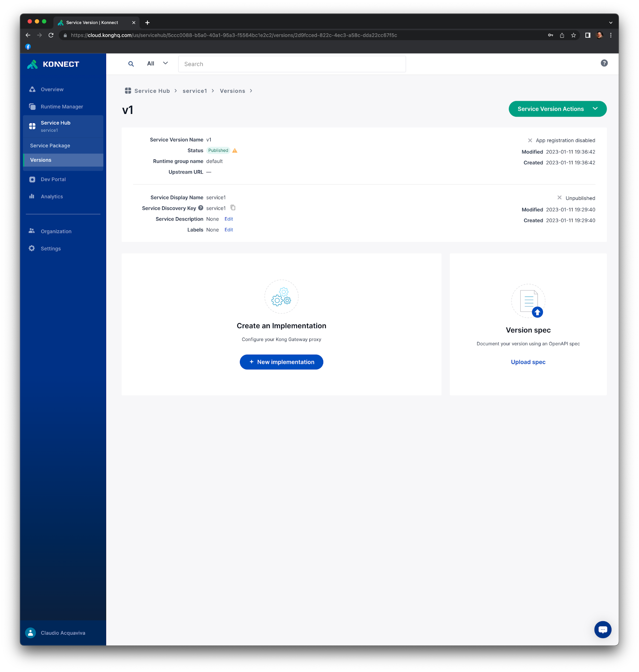This screenshot has height=672, width=639.
Task: Edit the Labels
Action: coord(228,230)
